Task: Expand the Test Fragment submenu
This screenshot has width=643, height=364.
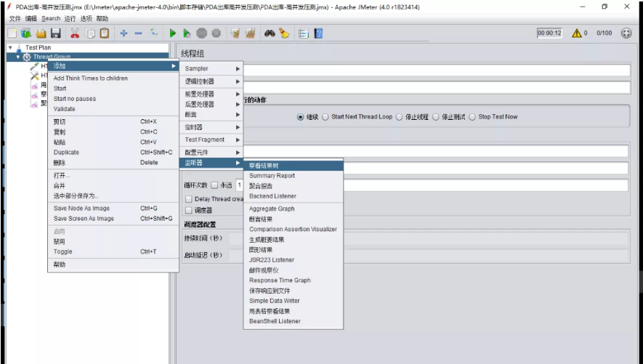Action: click(x=211, y=139)
